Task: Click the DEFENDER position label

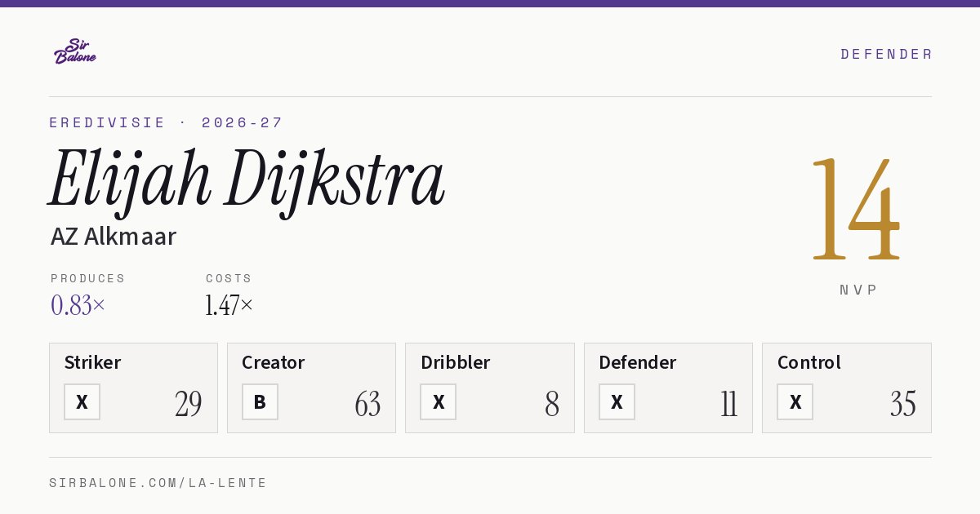Action: click(886, 54)
